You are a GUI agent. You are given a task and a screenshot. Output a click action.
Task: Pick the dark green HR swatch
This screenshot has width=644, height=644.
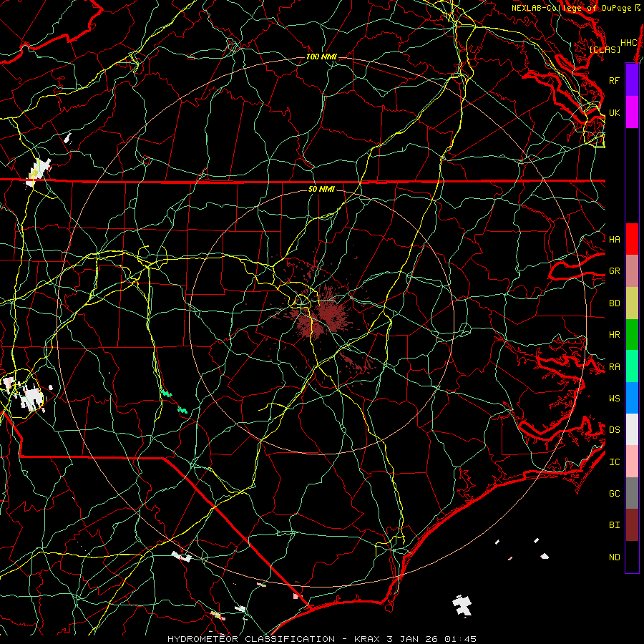coord(632,335)
